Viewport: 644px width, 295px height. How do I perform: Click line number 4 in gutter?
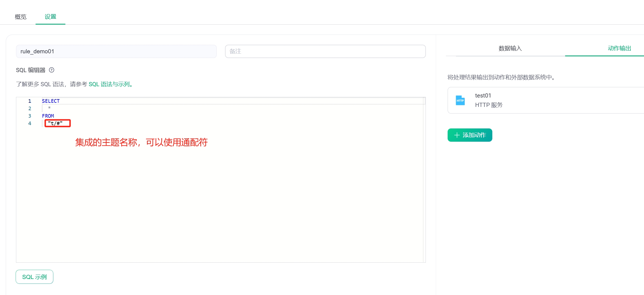pos(30,123)
